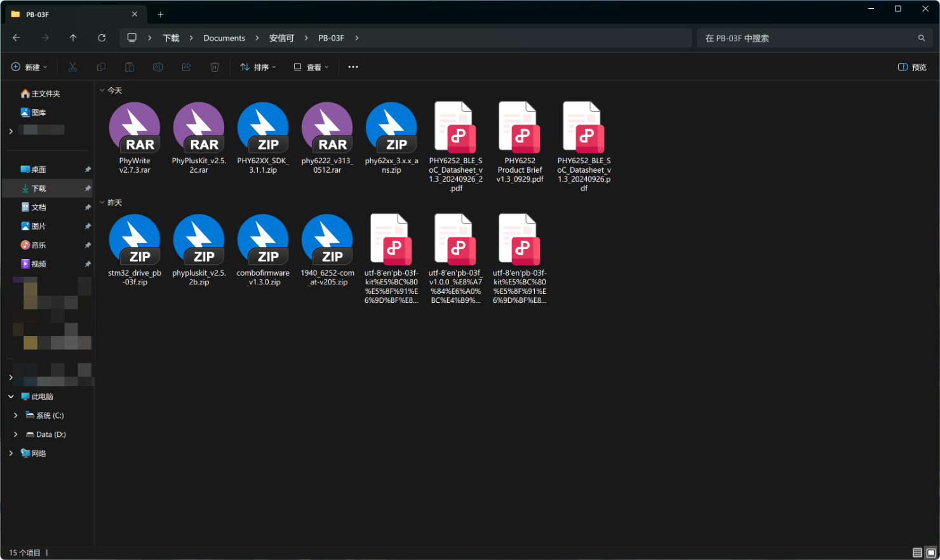Navigate to 下载 in breadcrumb
The width and height of the screenshot is (940, 560).
tap(171, 38)
